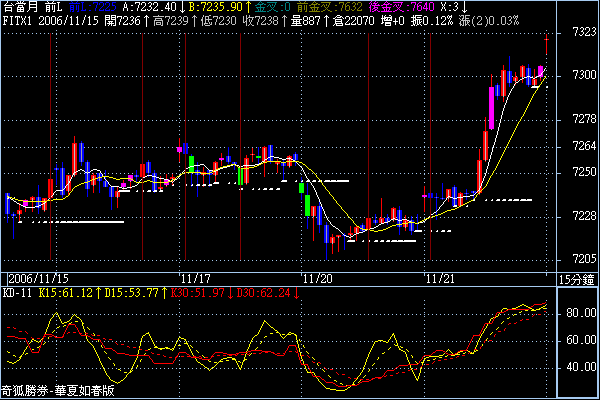Click the 後金叉:7640 readout

pyautogui.click(x=402, y=6)
